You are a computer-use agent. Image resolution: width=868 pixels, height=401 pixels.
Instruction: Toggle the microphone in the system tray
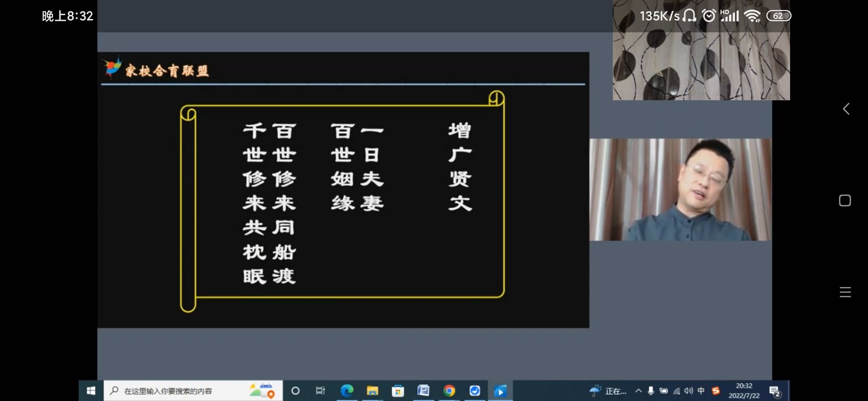[651, 391]
